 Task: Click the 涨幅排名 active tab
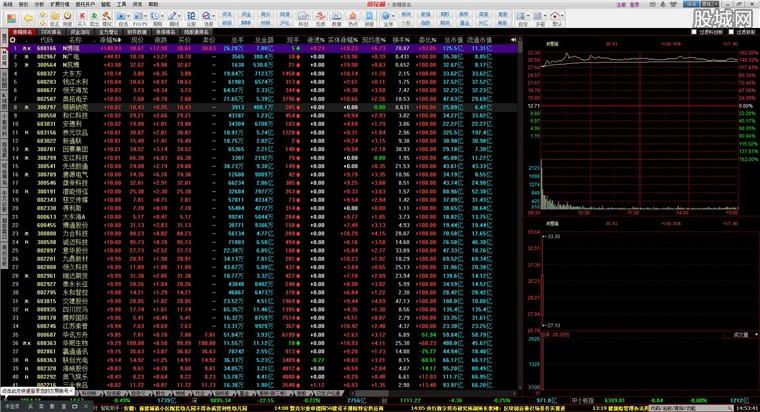pyautogui.click(x=22, y=32)
